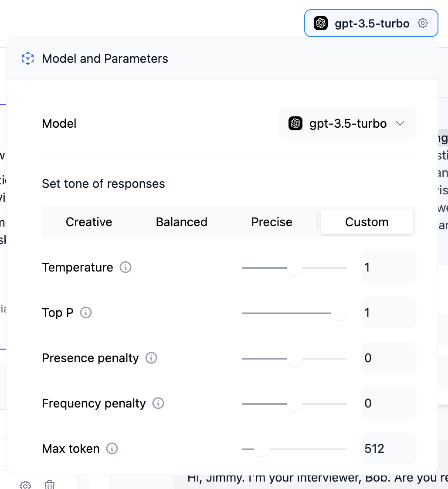Image resolution: width=448 pixels, height=489 pixels.
Task: Click the Temperature label text
Action: [x=78, y=267]
